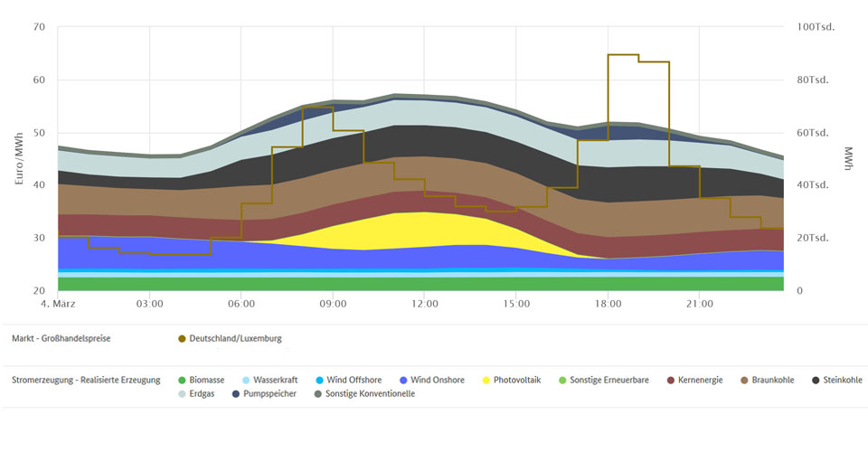Click the price peak step near 18:00
Screen dimensions: 868x452
pos(623,55)
